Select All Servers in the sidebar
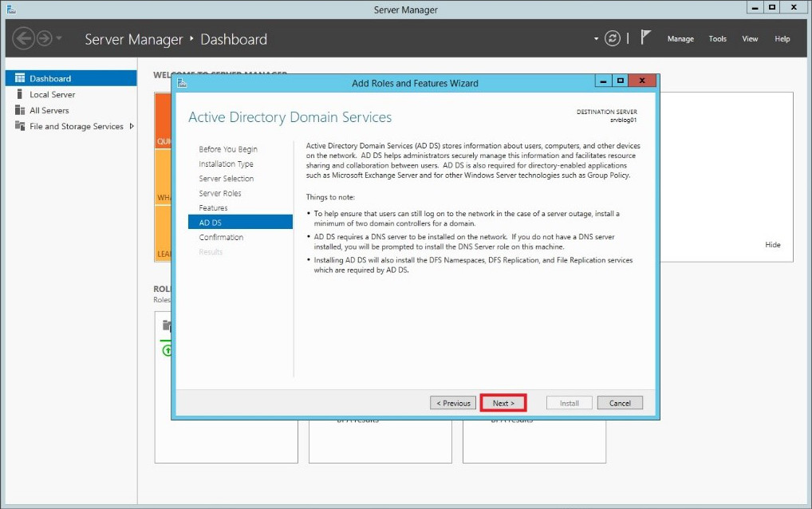812x509 pixels. click(x=49, y=110)
